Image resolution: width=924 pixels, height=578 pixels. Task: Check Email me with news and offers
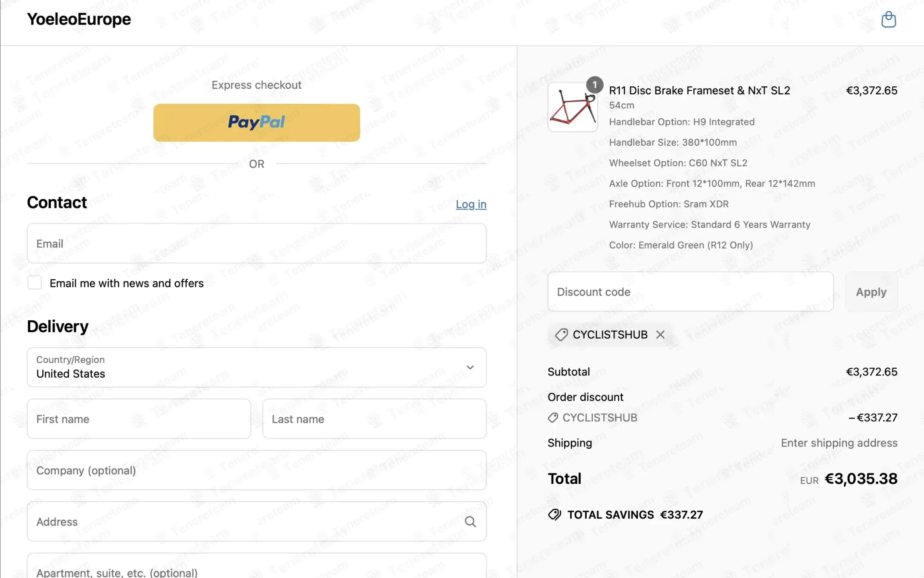(34, 283)
